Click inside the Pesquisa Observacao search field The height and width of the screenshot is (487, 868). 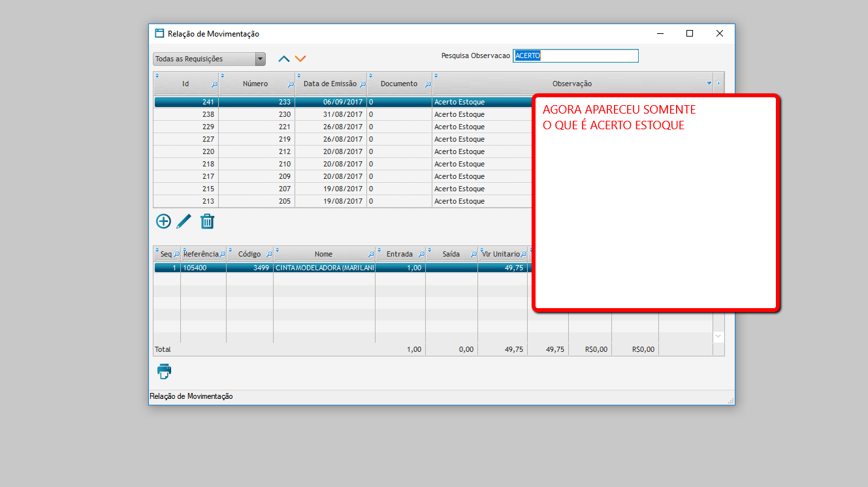[575, 55]
